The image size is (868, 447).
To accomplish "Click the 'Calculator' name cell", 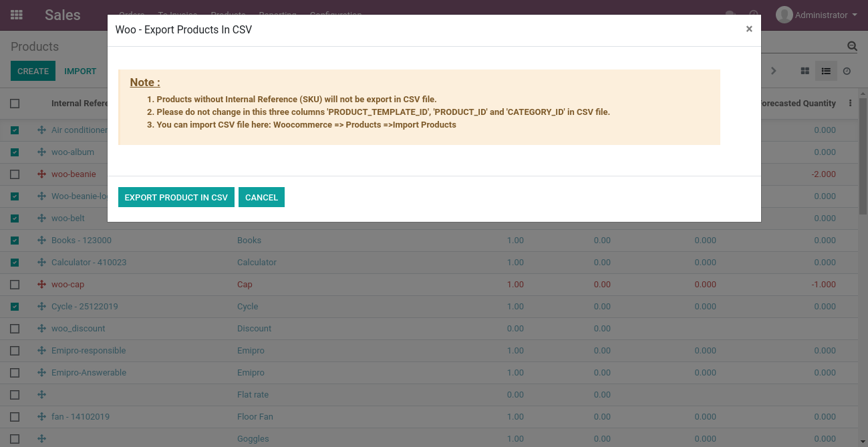I will click(257, 263).
